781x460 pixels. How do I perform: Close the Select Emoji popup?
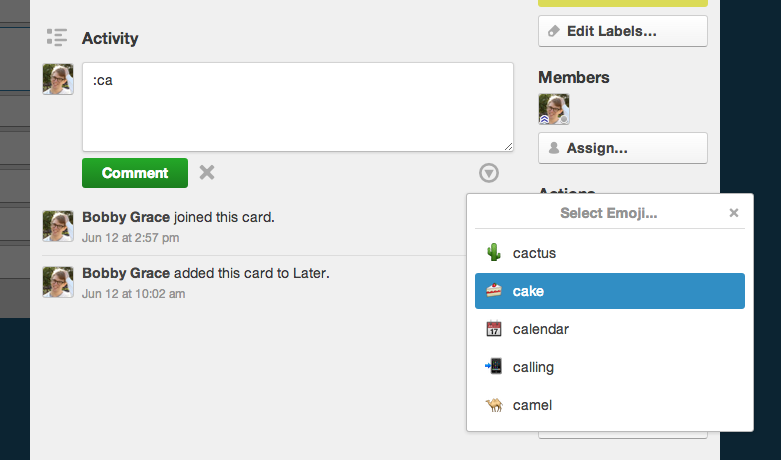pos(734,213)
